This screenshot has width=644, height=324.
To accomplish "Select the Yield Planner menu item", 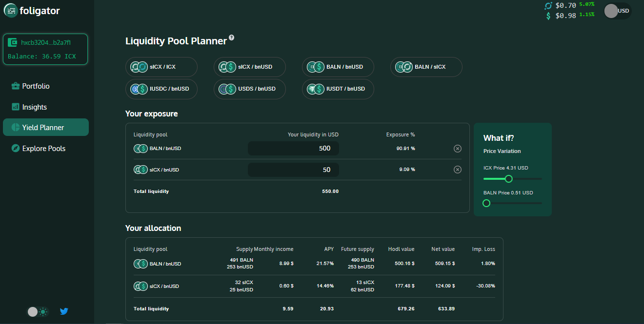I will click(x=43, y=128).
